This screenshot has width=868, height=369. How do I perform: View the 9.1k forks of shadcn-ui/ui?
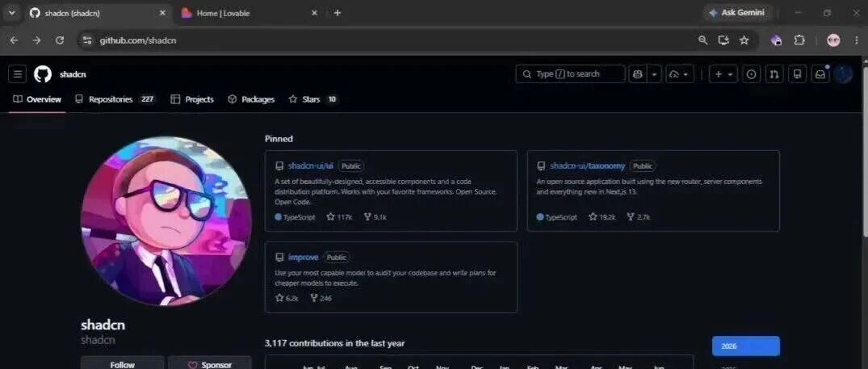tap(375, 217)
